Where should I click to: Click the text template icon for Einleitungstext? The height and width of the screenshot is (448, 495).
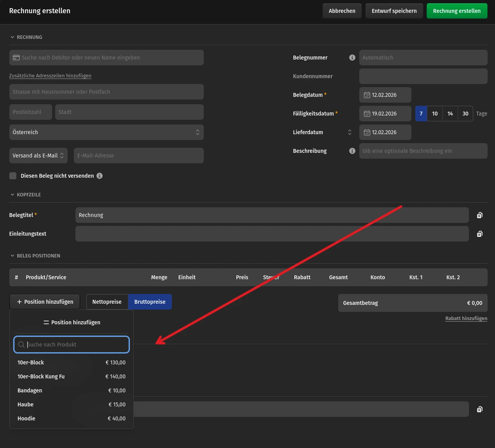pyautogui.click(x=480, y=234)
